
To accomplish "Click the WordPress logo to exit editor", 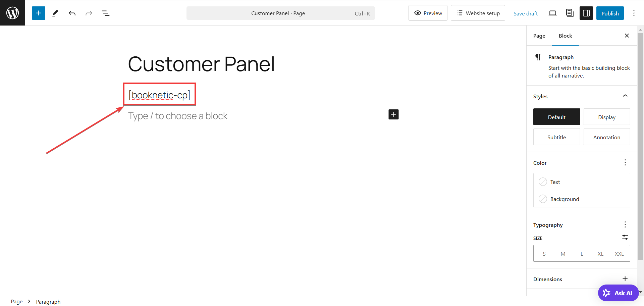I will point(12,13).
